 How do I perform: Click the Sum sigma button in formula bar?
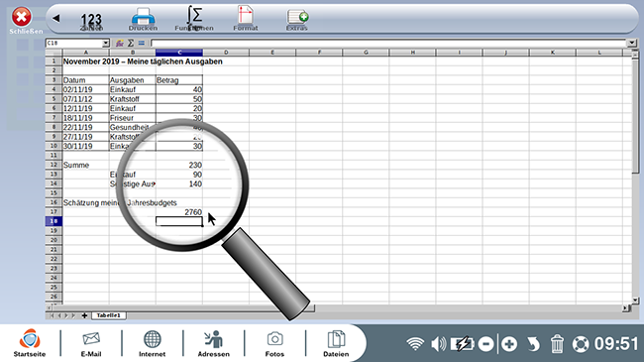(x=131, y=43)
